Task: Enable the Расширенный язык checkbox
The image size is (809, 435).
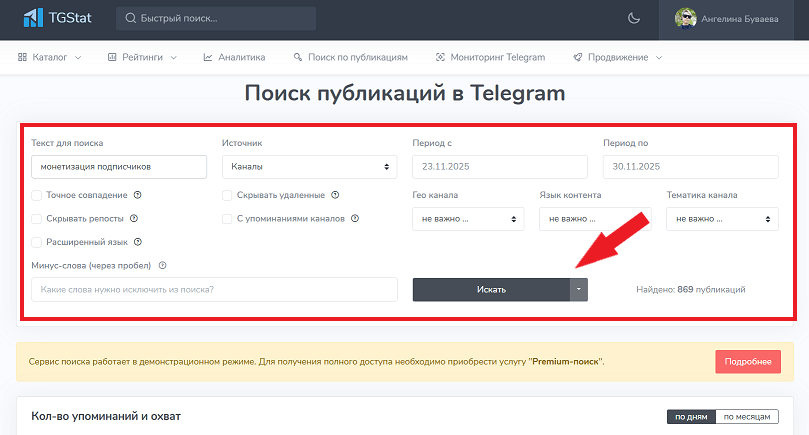Action: (x=37, y=242)
